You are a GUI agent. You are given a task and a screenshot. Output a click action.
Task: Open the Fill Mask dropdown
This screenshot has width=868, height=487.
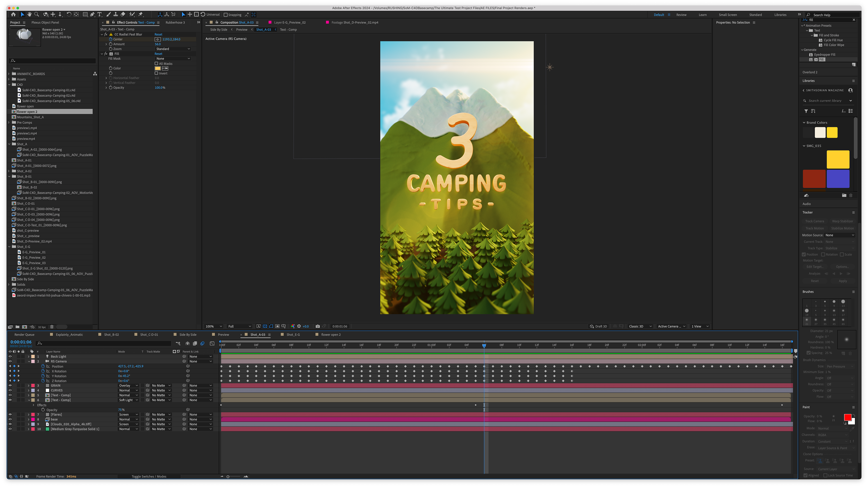tap(173, 59)
